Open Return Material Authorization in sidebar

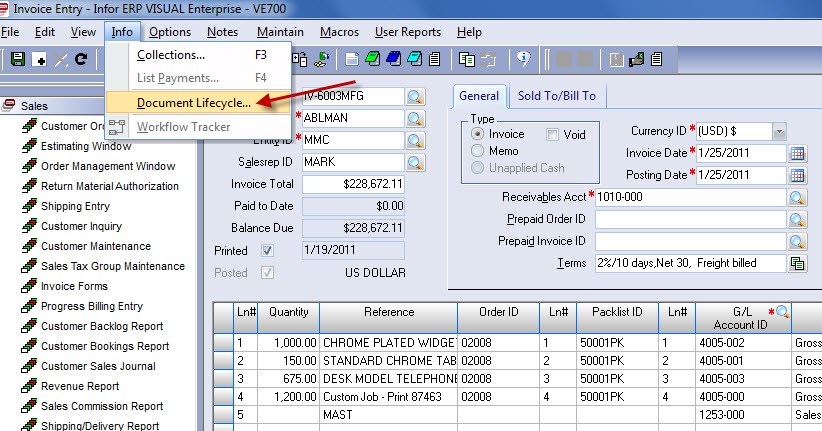[x=110, y=186]
